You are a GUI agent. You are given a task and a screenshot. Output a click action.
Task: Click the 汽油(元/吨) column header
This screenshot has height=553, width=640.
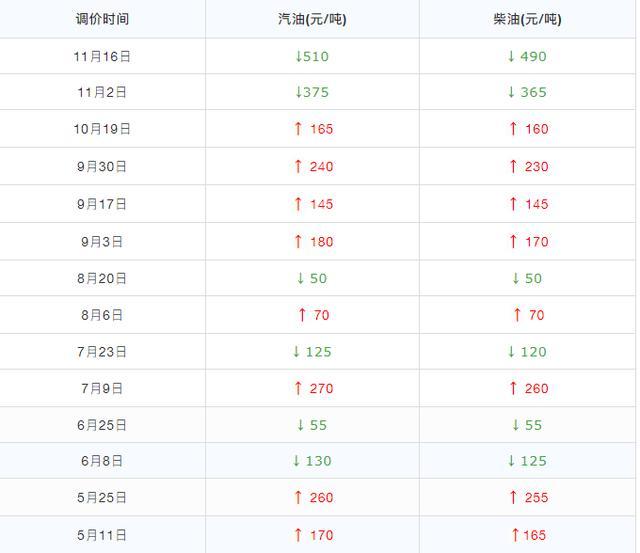pos(312,19)
